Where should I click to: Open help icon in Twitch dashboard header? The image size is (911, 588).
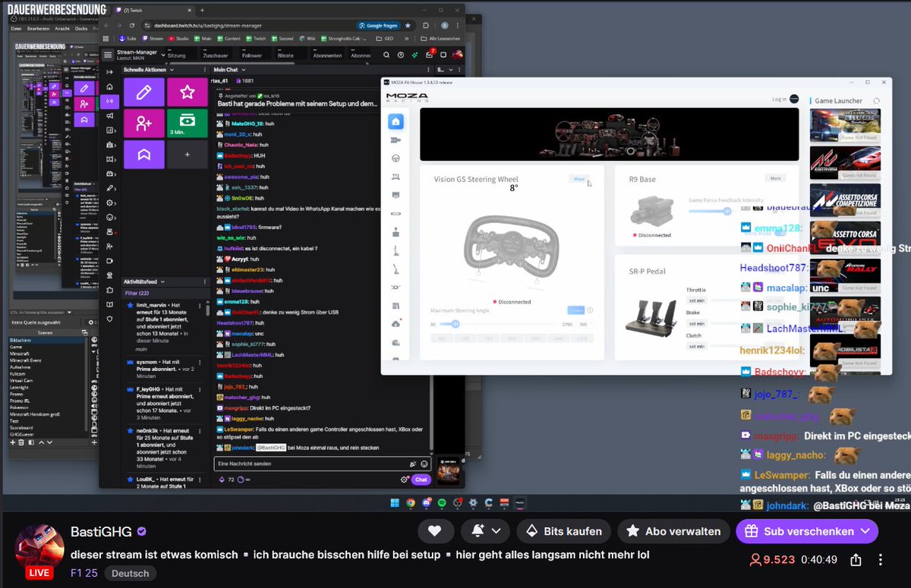[x=401, y=55]
